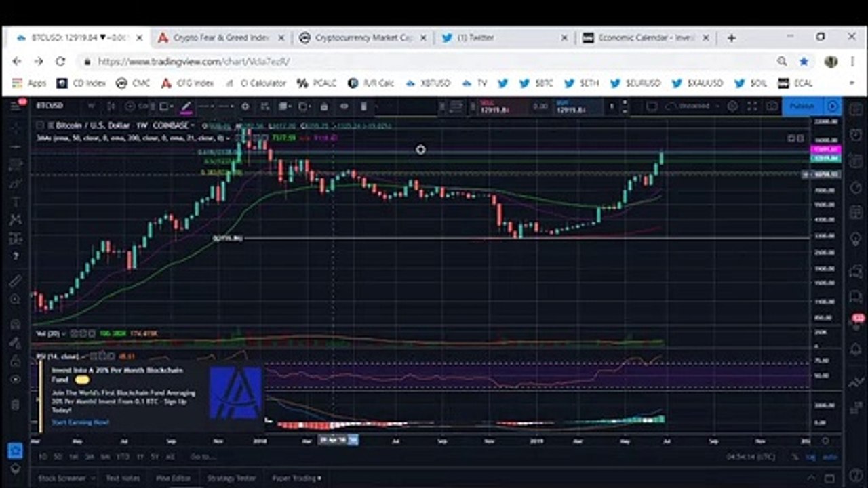Open the chart time zone UTC clock

coord(749,457)
